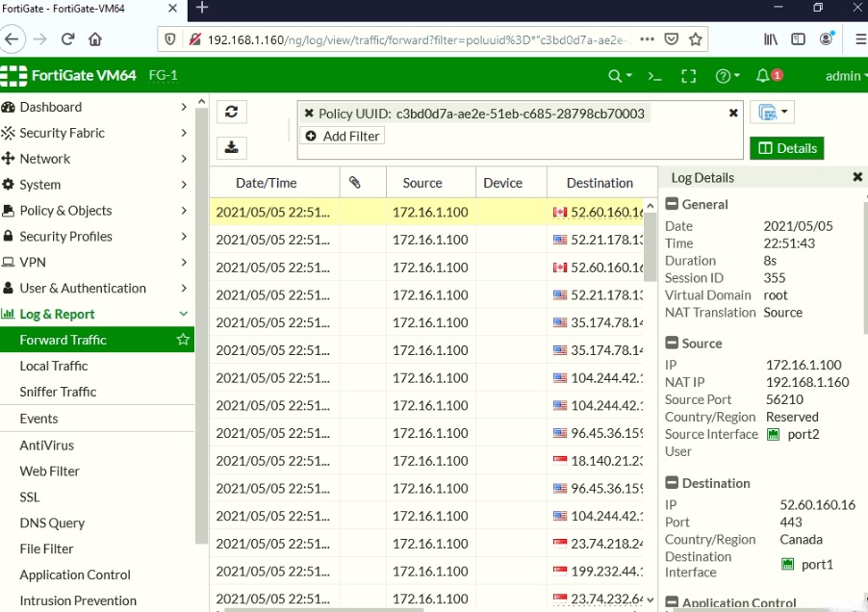
Task: Click the FortiGate VM64 logo
Action: pos(73,74)
